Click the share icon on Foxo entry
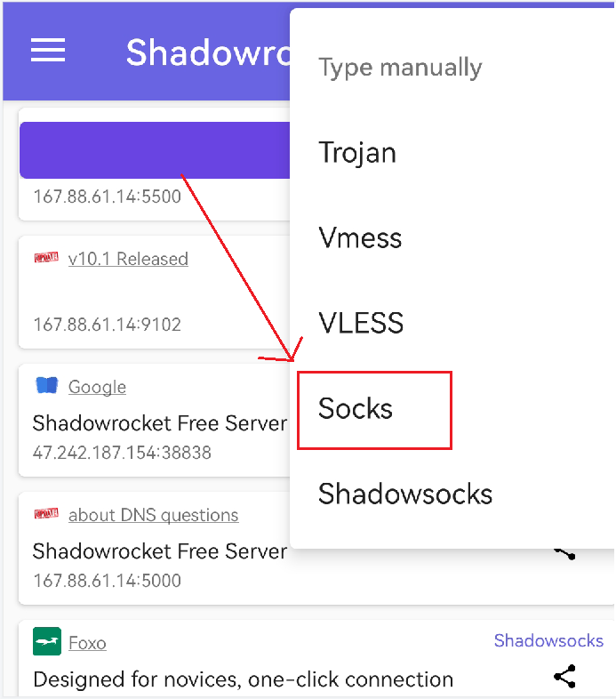The image size is (616, 699). (564, 676)
